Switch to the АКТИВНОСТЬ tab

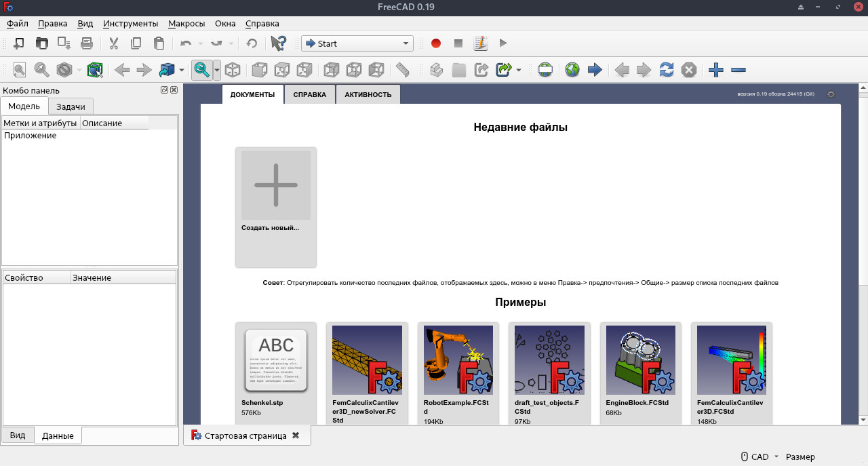368,94
